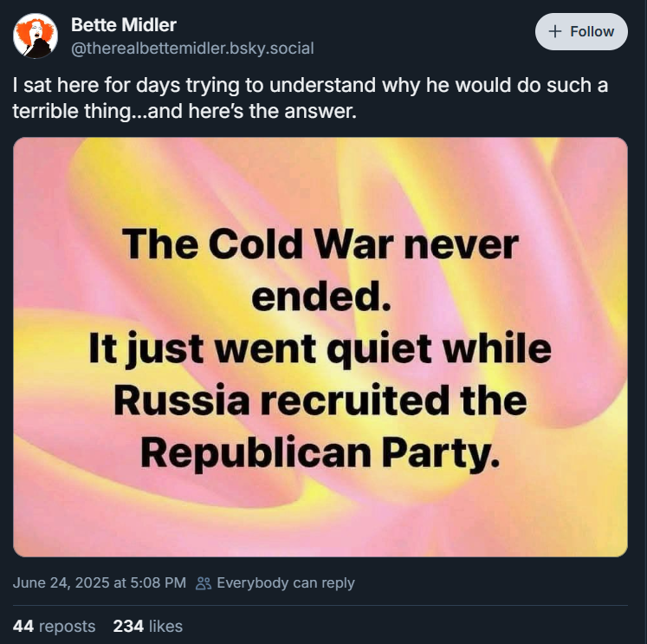This screenshot has width=647, height=644.
Task: Click the word "reposts" under the post
Action: point(68,626)
